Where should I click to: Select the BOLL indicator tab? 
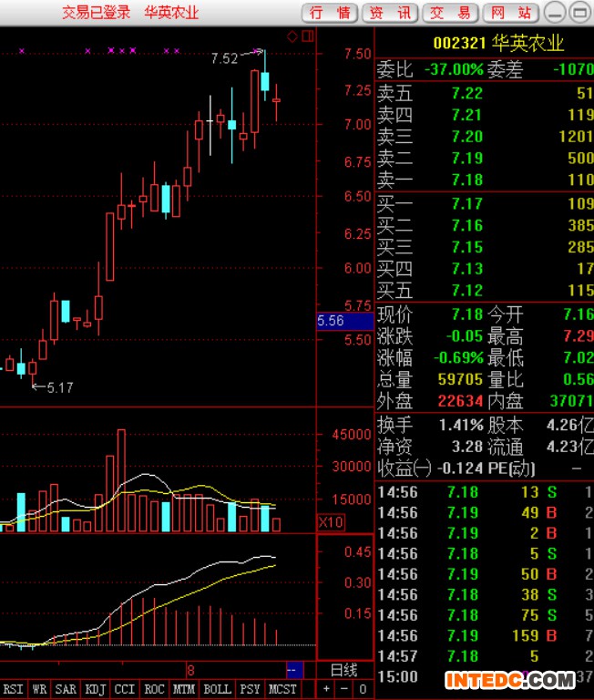click(x=217, y=689)
